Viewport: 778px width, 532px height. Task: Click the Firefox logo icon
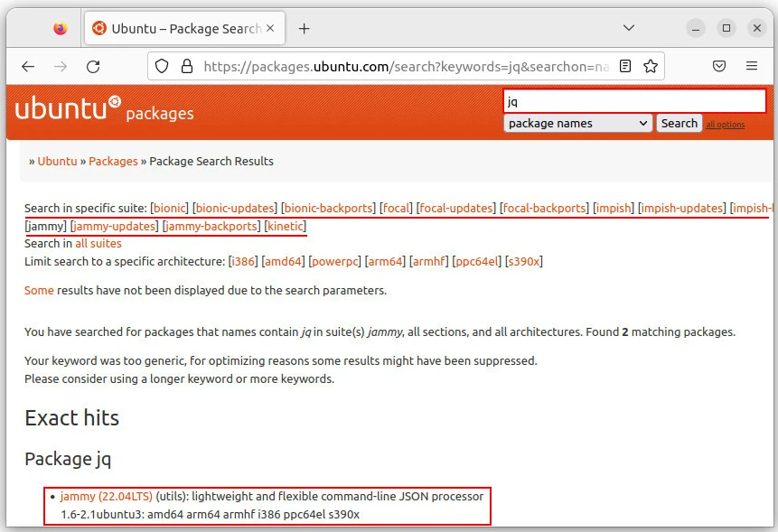[61, 29]
